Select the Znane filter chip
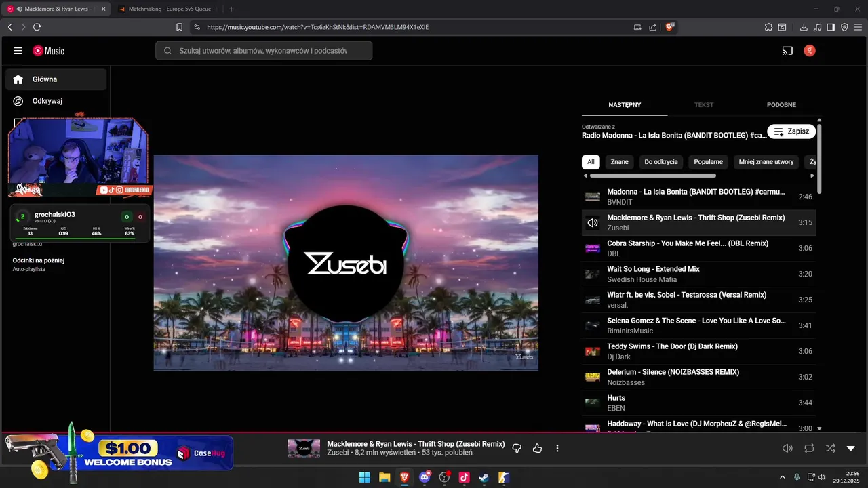Viewport: 868px width, 488px height. (619, 162)
